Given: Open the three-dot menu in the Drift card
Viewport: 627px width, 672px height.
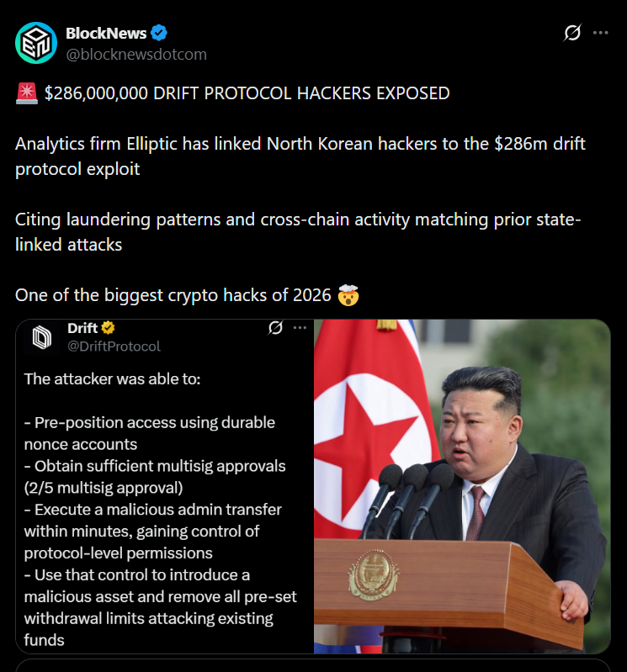Looking at the screenshot, I should tap(300, 328).
